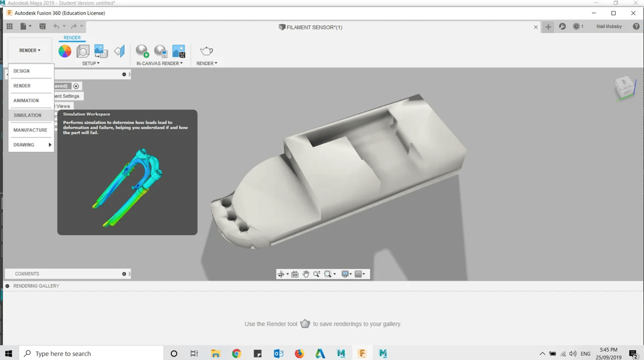Screen dimensions: 644x360
Task: Select the RENDER ribbon tab
Action: [x=72, y=38]
